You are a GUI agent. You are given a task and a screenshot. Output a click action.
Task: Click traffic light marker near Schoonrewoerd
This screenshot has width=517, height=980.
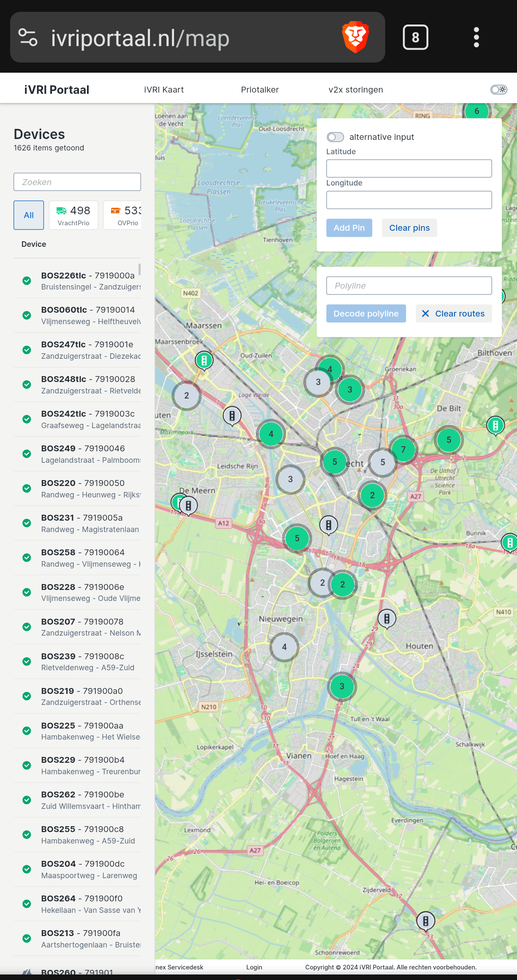pyautogui.click(x=426, y=920)
